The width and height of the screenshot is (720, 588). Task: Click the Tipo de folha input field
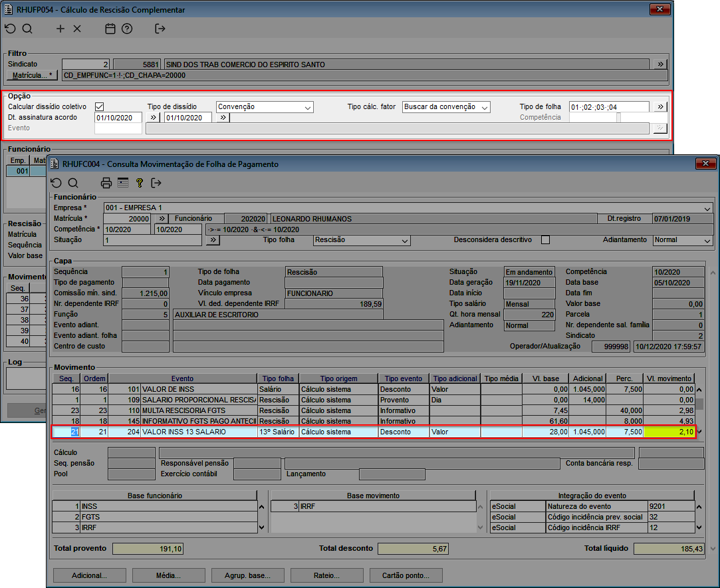(x=608, y=107)
